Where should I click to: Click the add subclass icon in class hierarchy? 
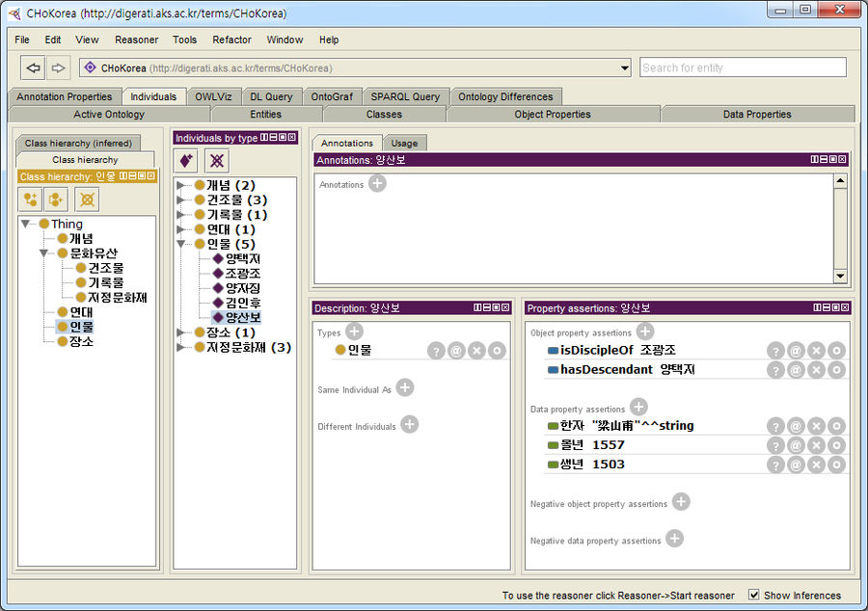[31, 199]
